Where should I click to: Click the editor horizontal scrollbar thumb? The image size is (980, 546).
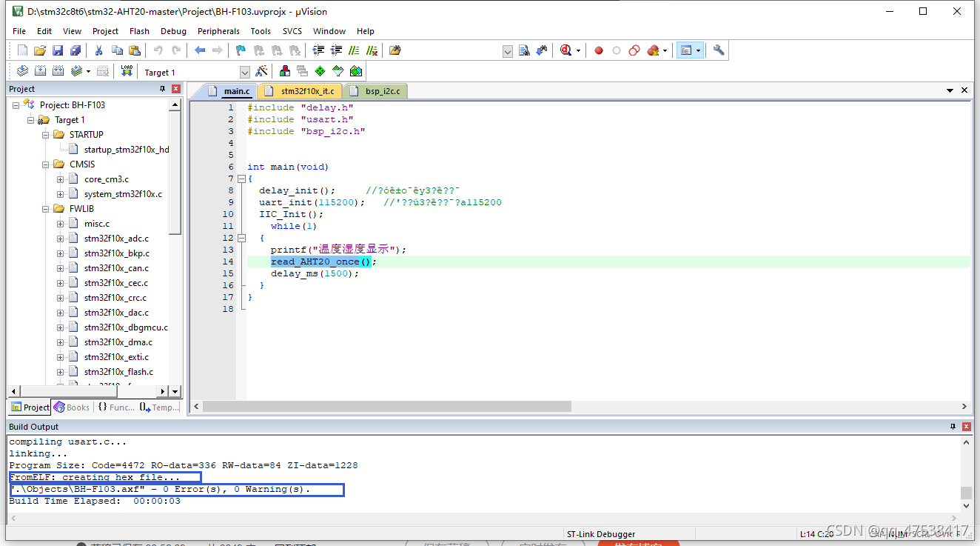pyautogui.click(x=386, y=407)
